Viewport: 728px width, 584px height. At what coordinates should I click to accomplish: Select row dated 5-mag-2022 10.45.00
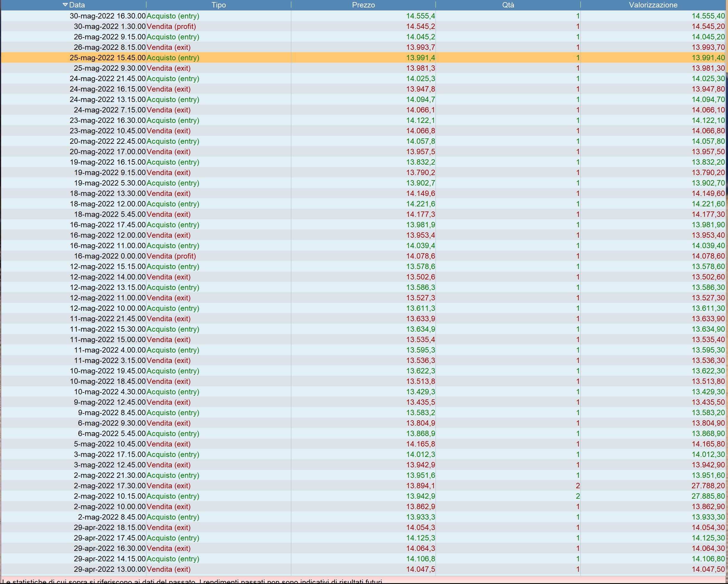[x=109, y=444]
